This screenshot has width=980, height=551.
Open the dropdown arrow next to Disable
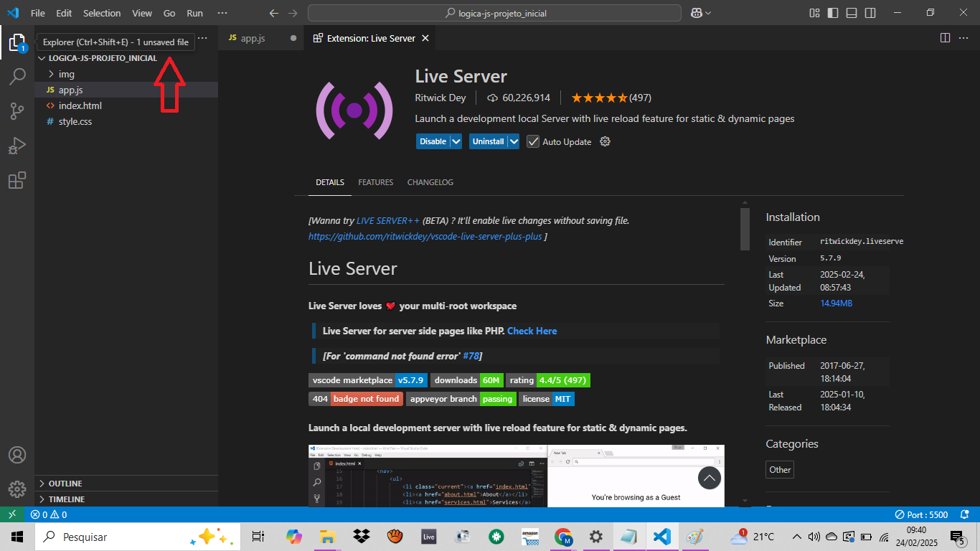click(456, 141)
